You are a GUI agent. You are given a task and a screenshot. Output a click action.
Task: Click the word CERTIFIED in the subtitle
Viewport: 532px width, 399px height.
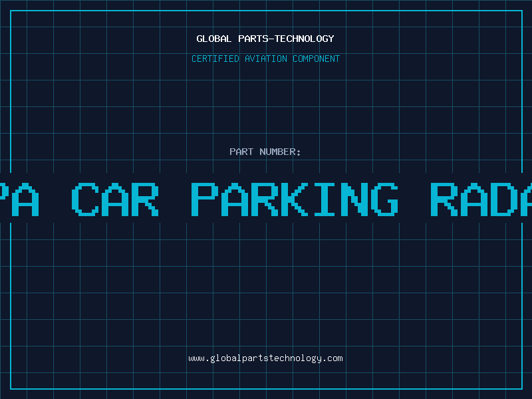click(215, 59)
